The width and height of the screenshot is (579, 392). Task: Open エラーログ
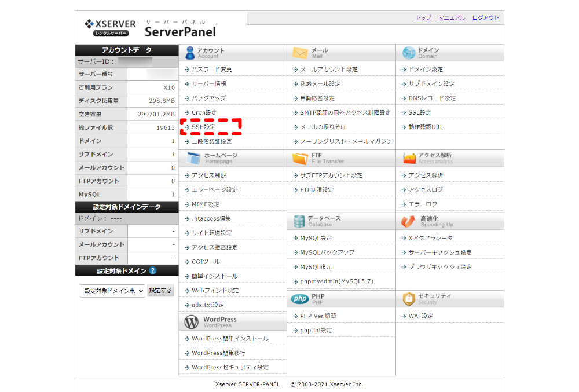click(x=423, y=204)
